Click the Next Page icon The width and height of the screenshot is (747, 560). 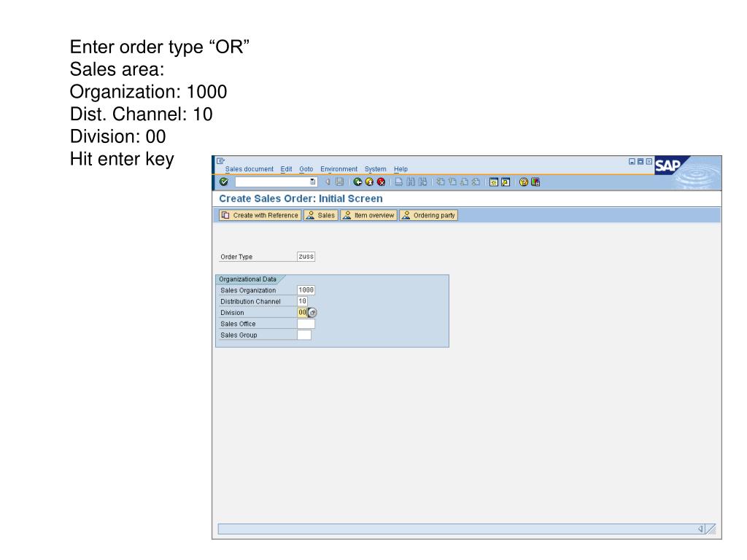pyautogui.click(x=464, y=182)
